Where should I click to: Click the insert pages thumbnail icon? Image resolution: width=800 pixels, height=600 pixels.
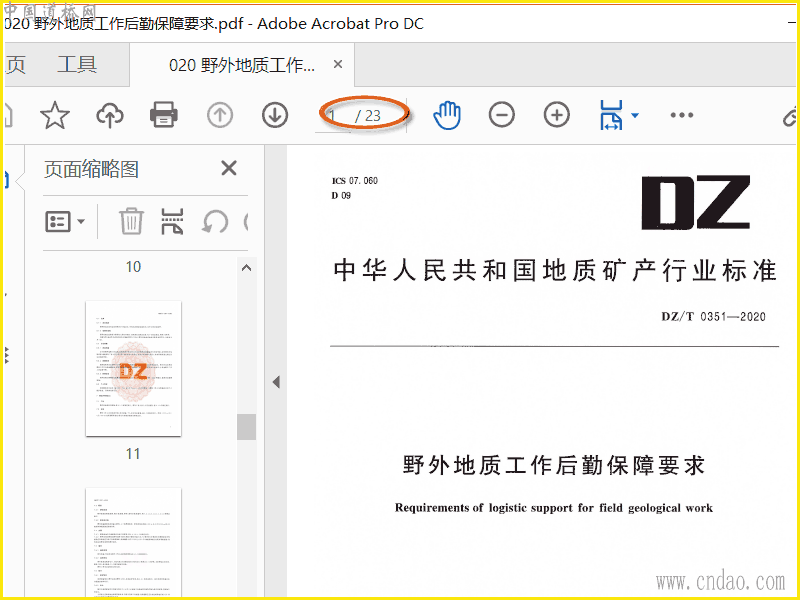pyautogui.click(x=172, y=221)
